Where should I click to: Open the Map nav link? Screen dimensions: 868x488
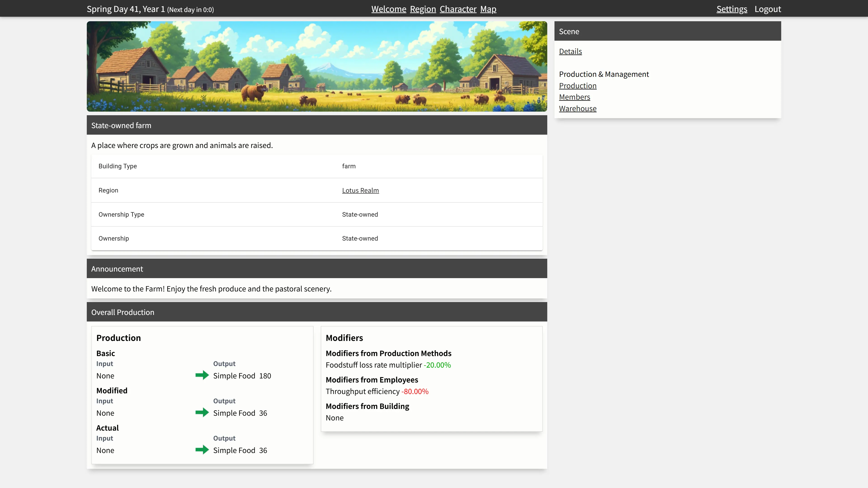(488, 9)
